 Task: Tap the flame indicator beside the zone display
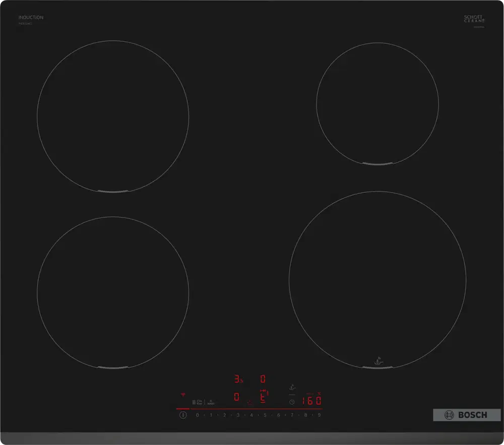(x=250, y=403)
